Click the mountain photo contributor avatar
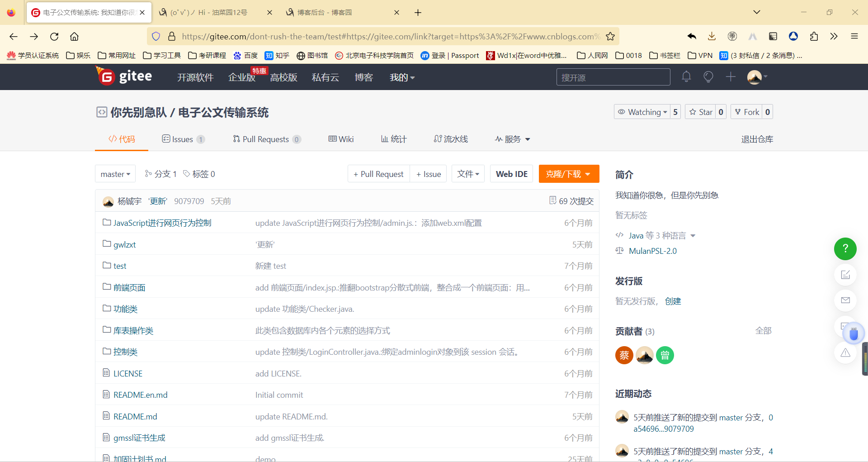Image resolution: width=868 pixels, height=462 pixels. pos(645,355)
